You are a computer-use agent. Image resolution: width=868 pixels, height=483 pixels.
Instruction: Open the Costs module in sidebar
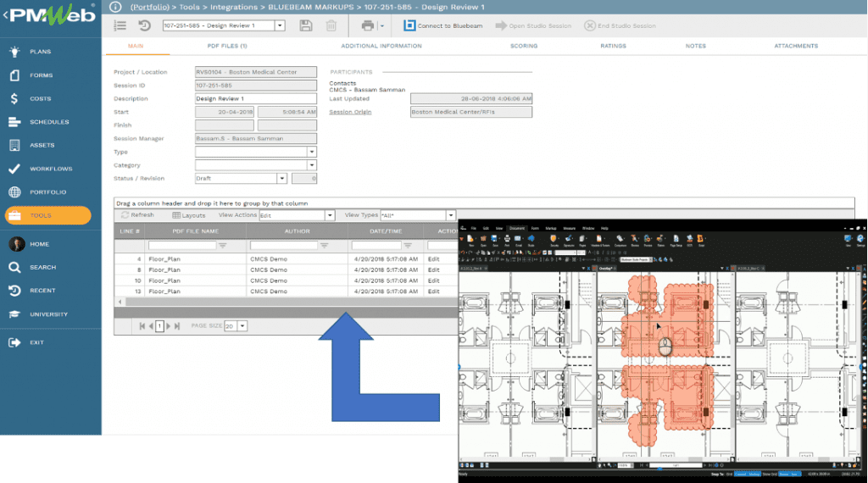point(40,98)
